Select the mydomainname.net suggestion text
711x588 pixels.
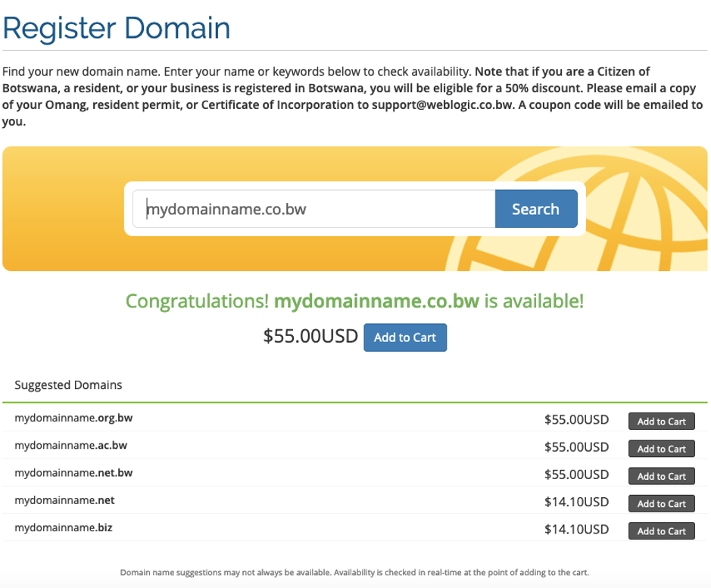pos(64,500)
